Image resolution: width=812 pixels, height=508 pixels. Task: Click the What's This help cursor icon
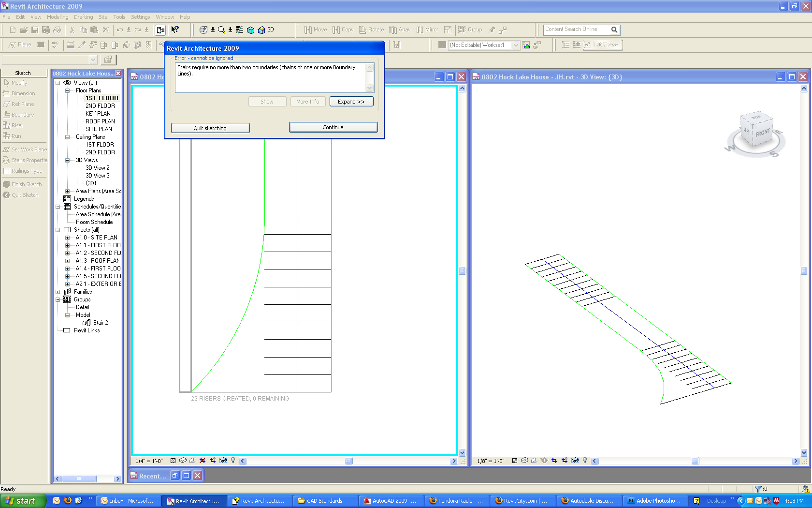click(x=175, y=30)
